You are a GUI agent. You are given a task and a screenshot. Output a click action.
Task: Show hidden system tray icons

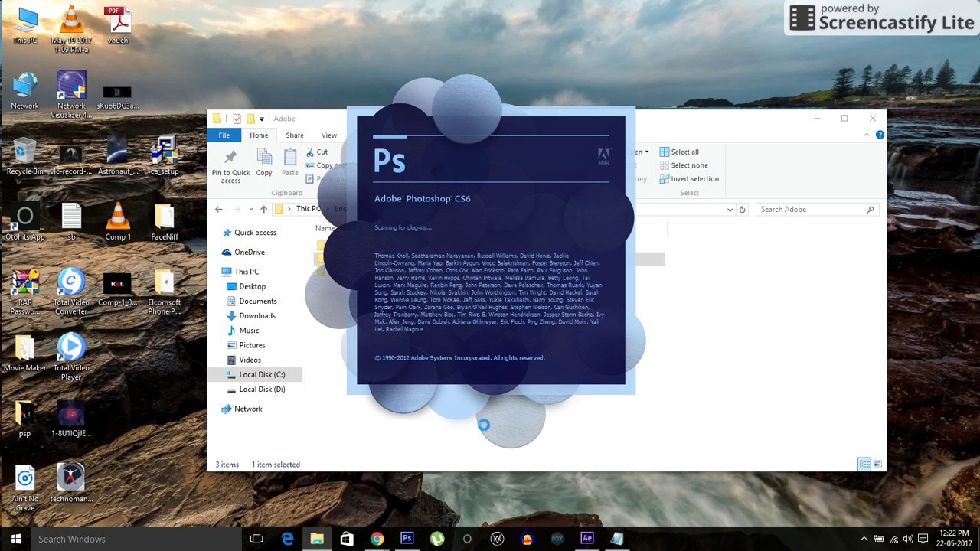point(864,539)
